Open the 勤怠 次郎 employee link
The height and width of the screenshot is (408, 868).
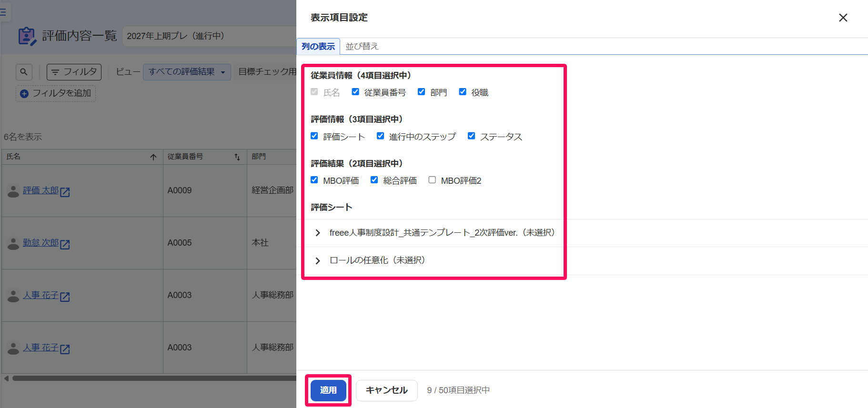(x=41, y=243)
